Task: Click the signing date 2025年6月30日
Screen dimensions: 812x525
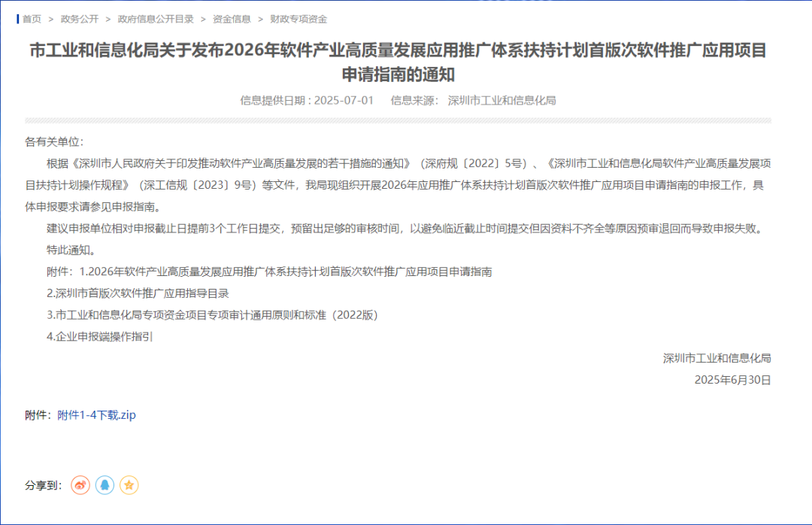Action: 732,380
